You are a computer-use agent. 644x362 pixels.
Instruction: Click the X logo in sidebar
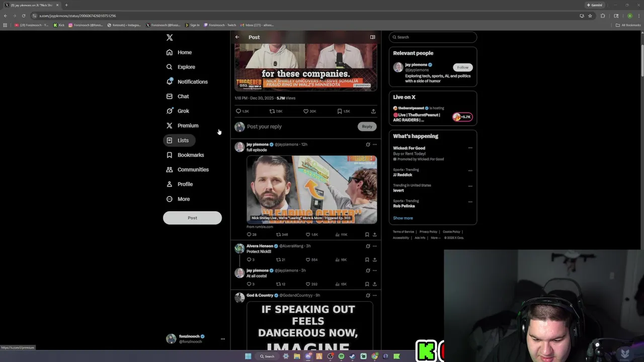(x=170, y=38)
